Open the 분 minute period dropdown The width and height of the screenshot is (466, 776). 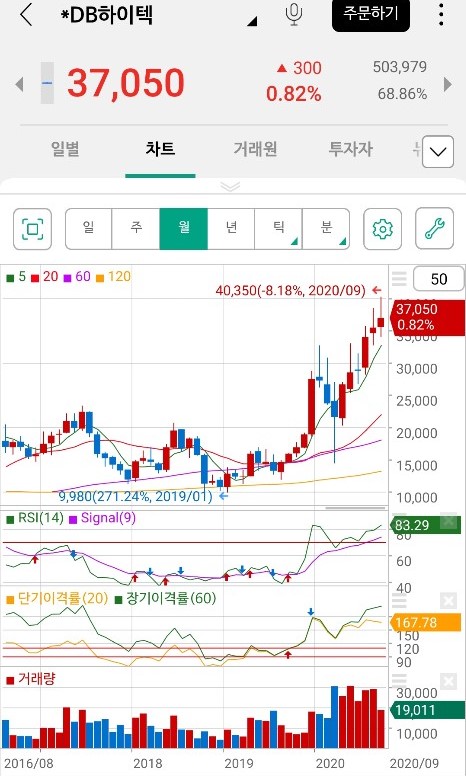click(326, 229)
